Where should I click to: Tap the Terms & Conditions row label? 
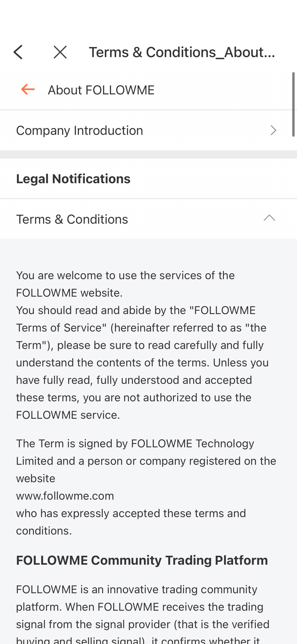coord(72,219)
